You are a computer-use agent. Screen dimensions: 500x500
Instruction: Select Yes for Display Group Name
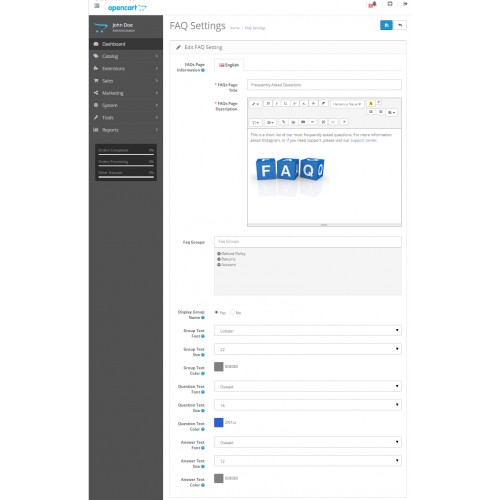(x=216, y=312)
